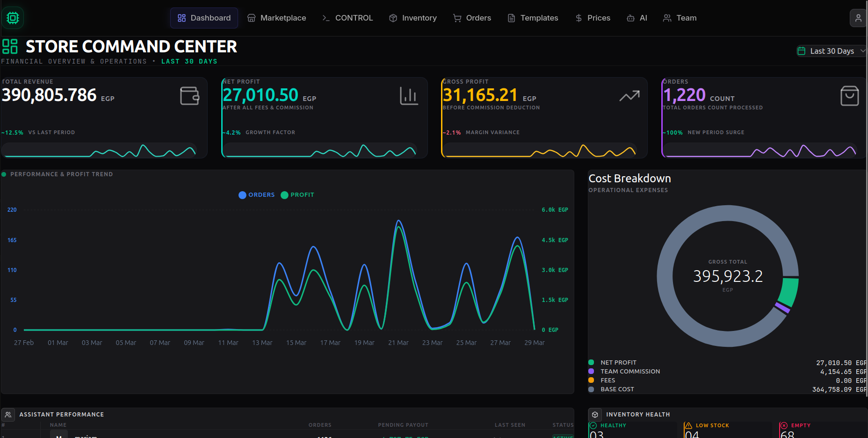Click the Assistant Performance people icon
The width and height of the screenshot is (868, 438).
(x=8, y=414)
